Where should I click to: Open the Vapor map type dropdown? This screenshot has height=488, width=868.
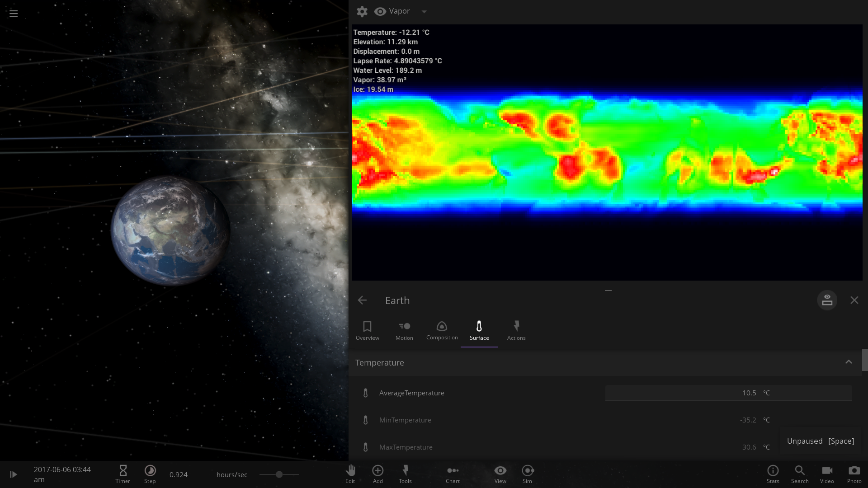pos(424,12)
